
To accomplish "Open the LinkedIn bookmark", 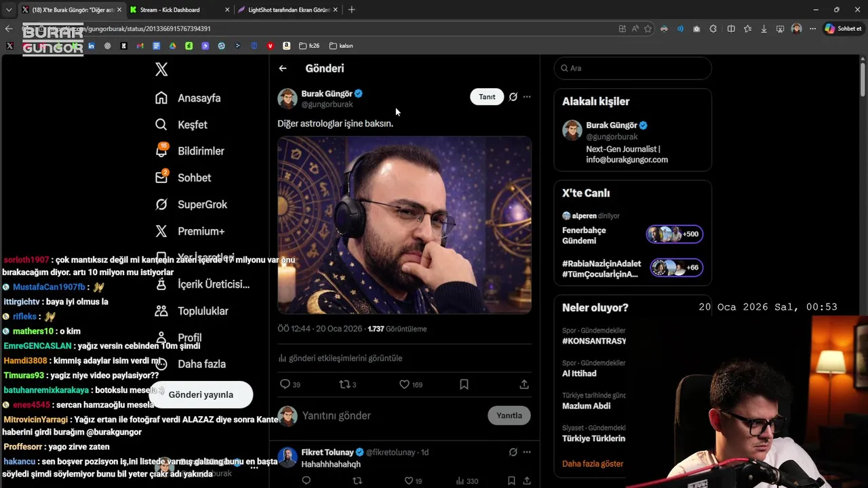I will [x=91, y=45].
